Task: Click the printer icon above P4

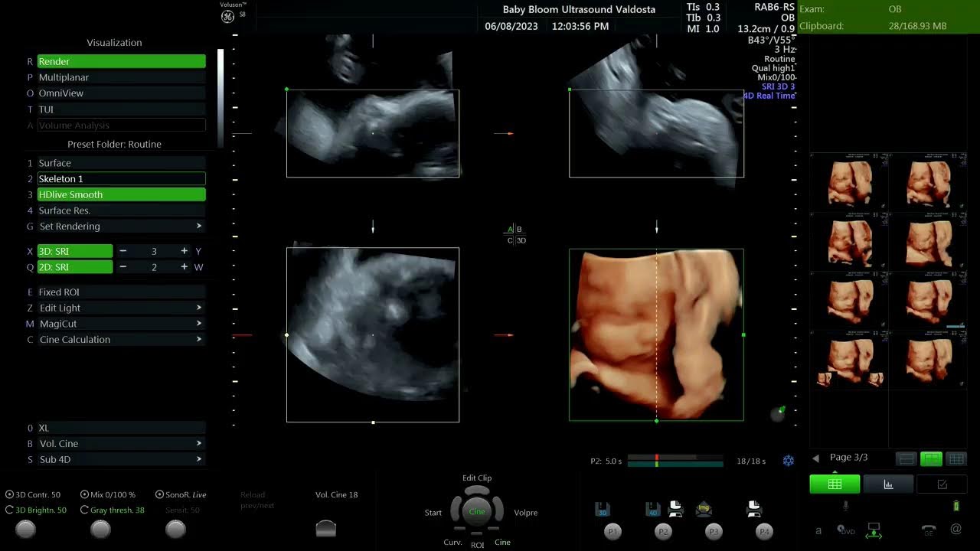Action: point(754,508)
